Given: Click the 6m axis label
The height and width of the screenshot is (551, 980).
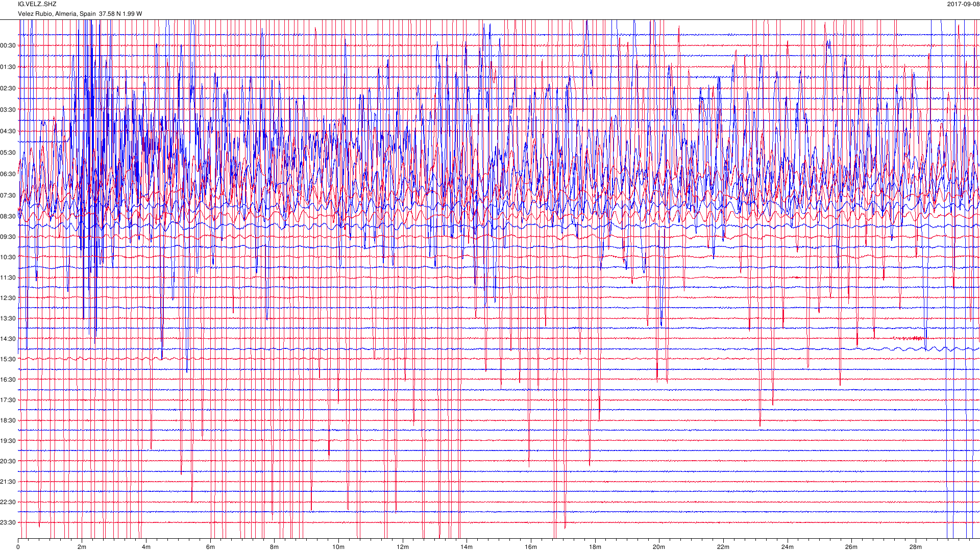Looking at the screenshot, I should point(210,547).
